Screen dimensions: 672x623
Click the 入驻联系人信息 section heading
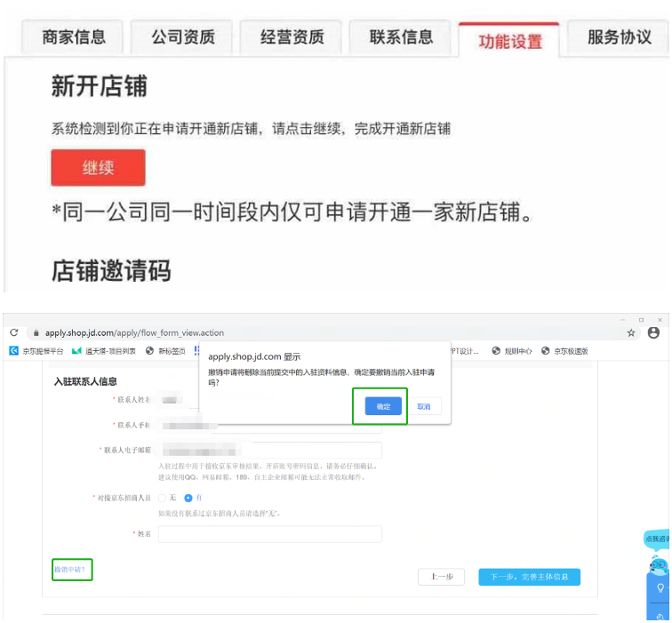(85, 381)
